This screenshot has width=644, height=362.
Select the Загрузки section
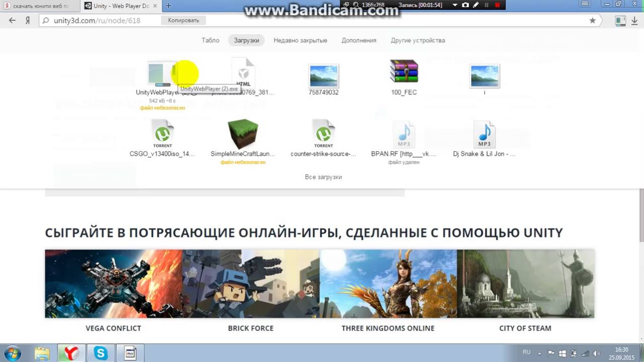pos(247,40)
